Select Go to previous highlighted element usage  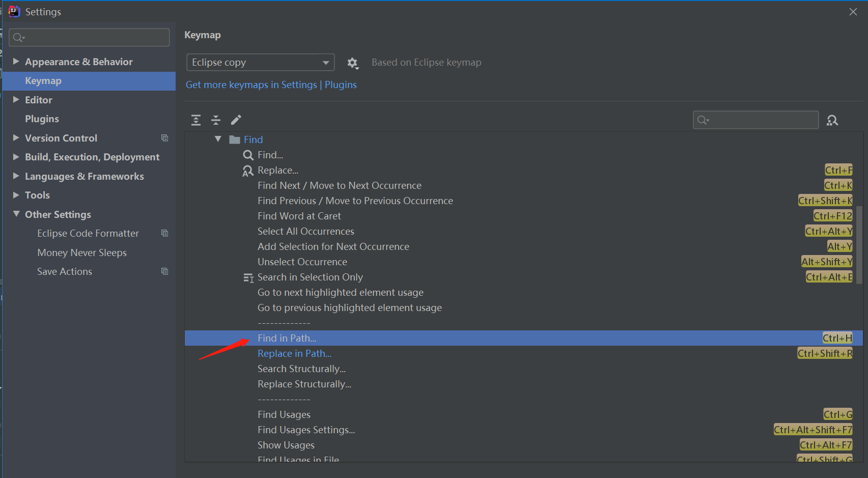tap(350, 307)
